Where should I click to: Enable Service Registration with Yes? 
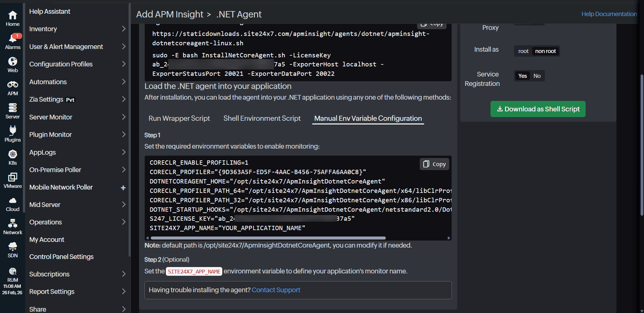tap(522, 76)
